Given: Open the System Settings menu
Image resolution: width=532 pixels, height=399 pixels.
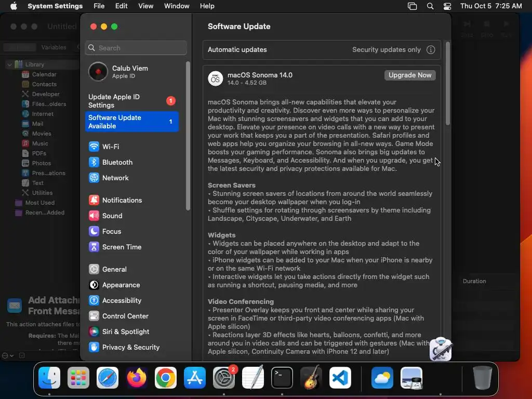Looking at the screenshot, I should [x=55, y=6].
